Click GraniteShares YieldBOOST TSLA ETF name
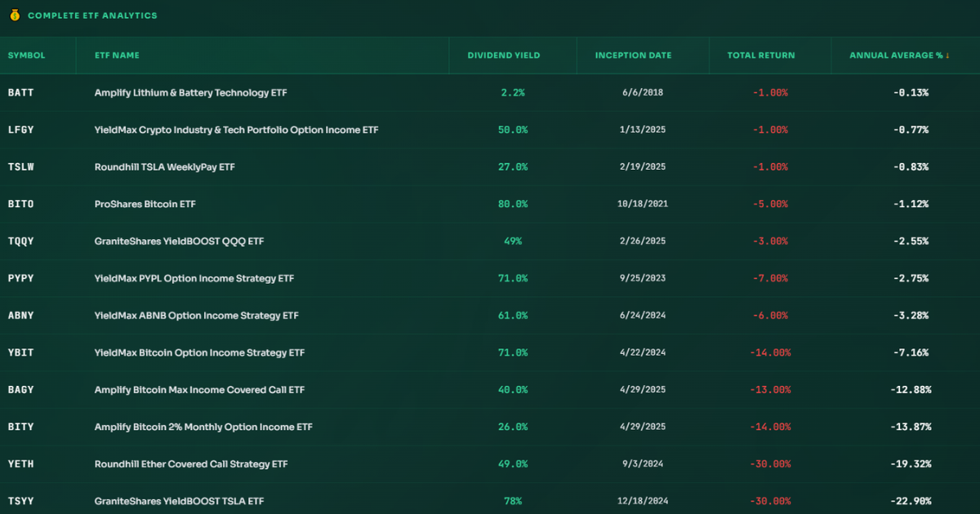The image size is (980, 514). click(x=180, y=501)
